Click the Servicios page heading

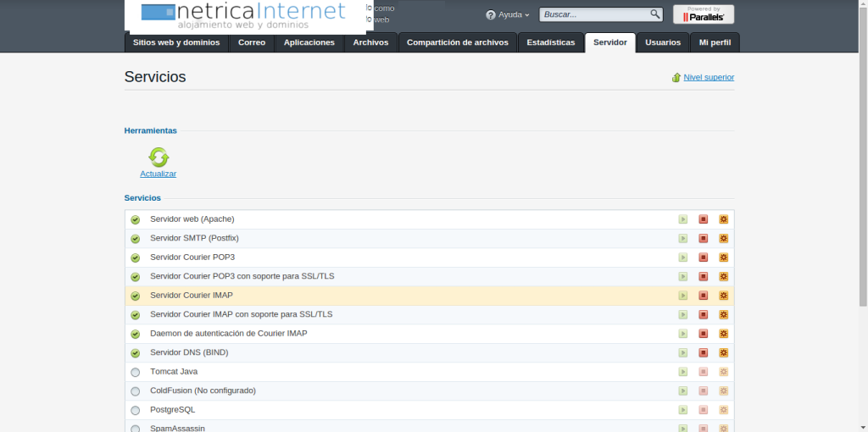(x=155, y=77)
